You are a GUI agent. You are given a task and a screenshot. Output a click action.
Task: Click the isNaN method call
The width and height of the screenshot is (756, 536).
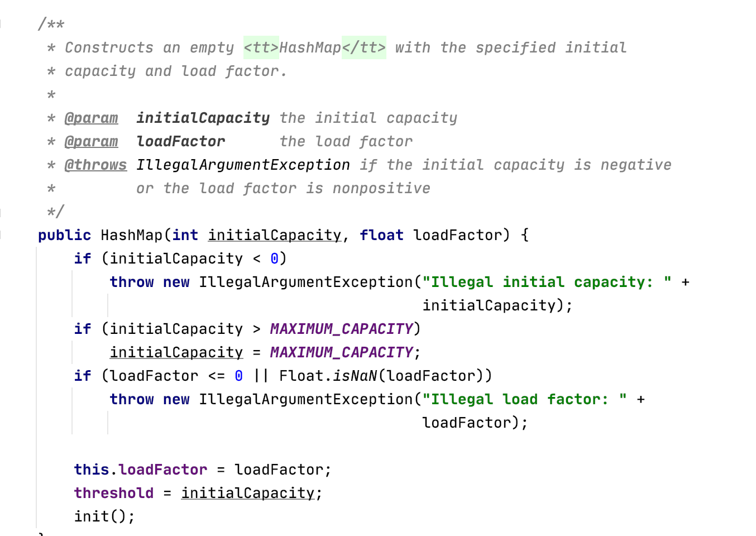click(355, 376)
